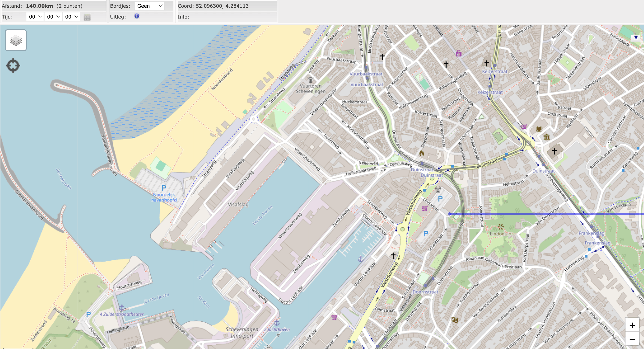Screen dimensions: 644x349
Task: Click the lighthouse icon at Vuurtoren Scheveningen
Action: (310, 80)
